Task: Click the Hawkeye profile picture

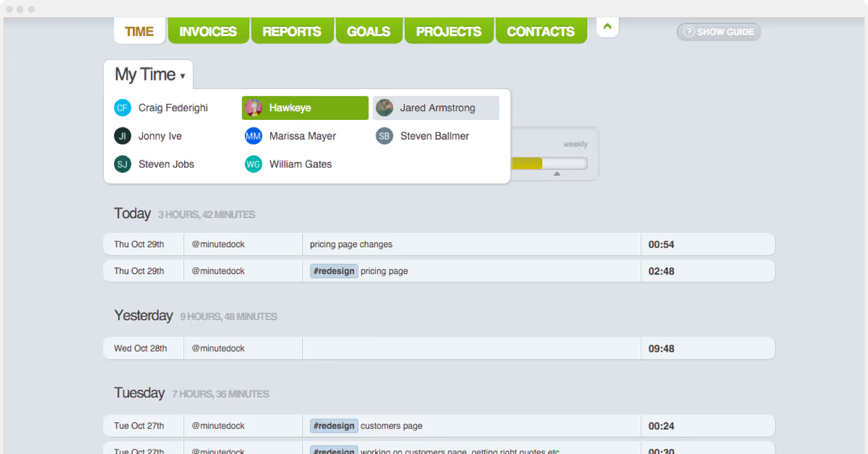Action: click(253, 108)
